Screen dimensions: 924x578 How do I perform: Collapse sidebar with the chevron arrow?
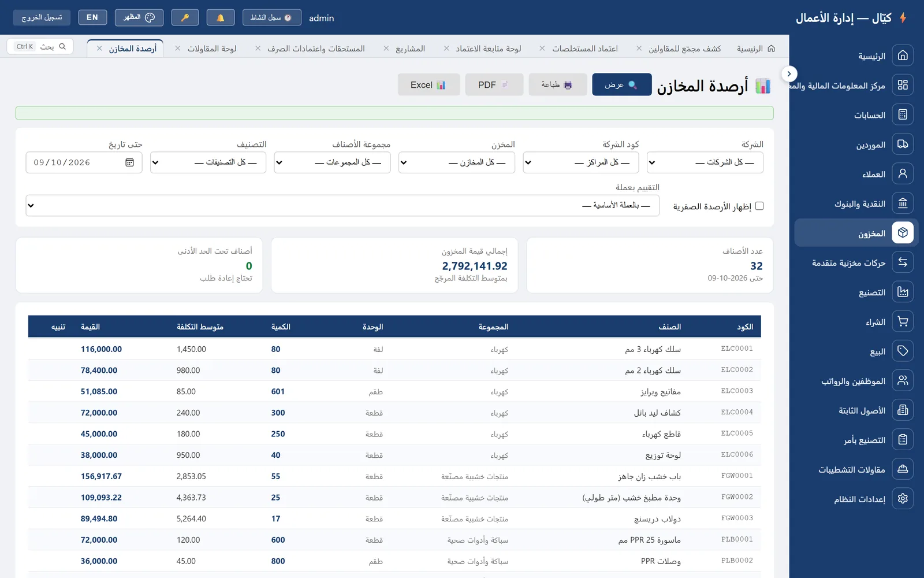(789, 74)
